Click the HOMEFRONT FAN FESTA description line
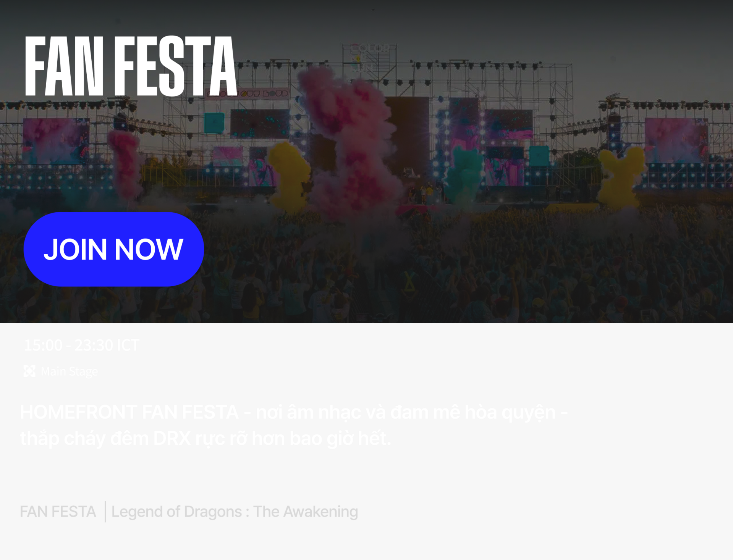This screenshot has width=733, height=560. click(294, 412)
